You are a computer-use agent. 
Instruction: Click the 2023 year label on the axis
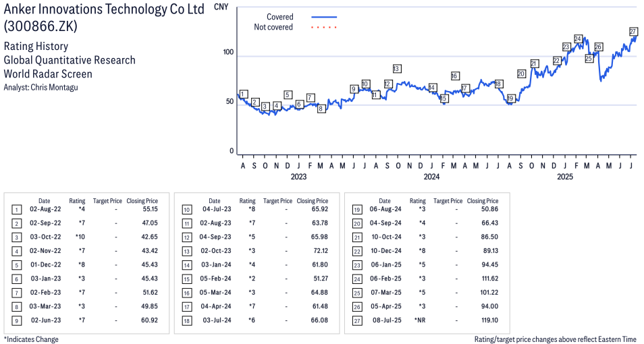pos(298,177)
